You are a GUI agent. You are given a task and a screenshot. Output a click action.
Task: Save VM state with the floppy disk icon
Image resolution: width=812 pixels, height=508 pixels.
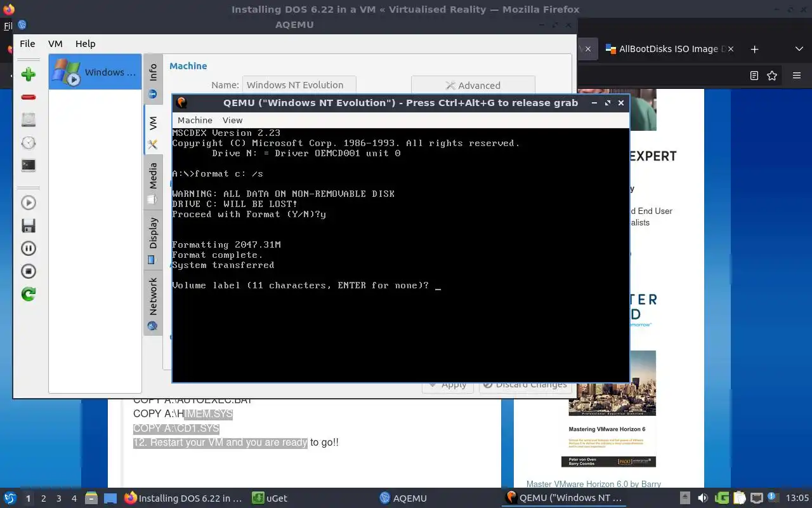[28, 225]
